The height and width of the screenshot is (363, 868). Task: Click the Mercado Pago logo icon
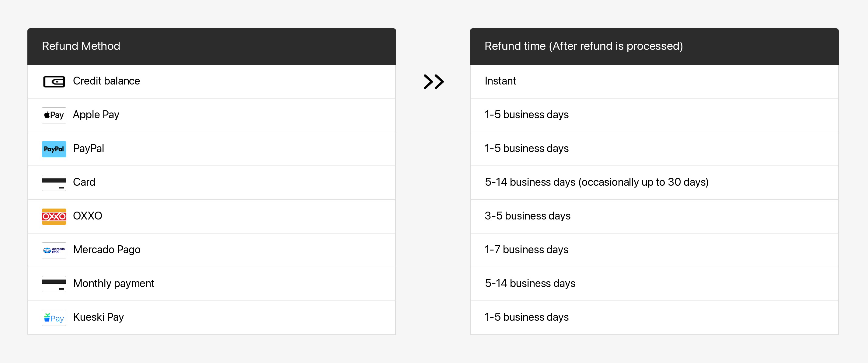point(54,250)
